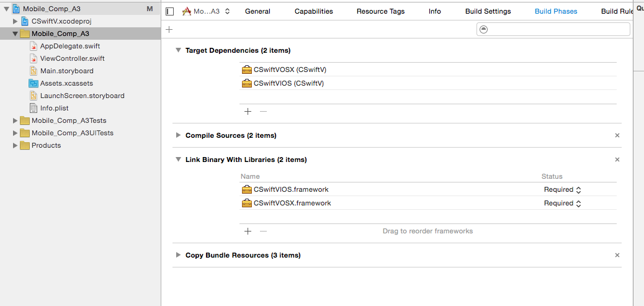Viewport: 644px width, 306px height.
Task: Click the Main.storyboard file icon
Action: 34,71
